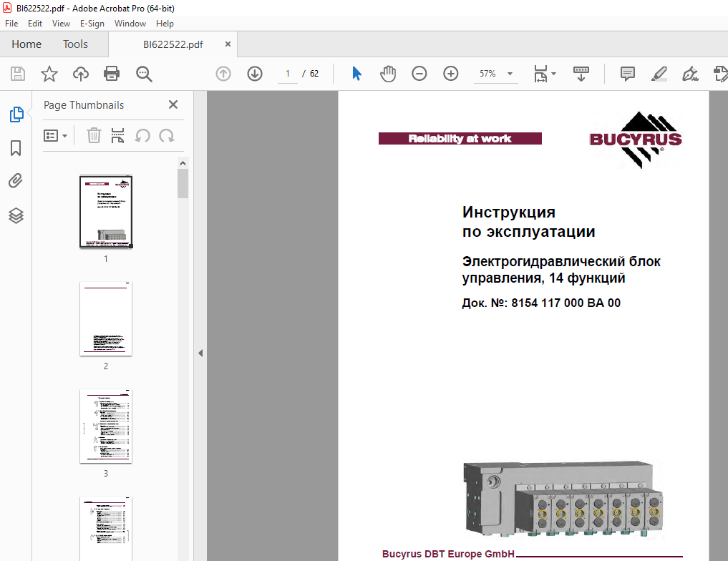
Task: Open the Attachments paperclip pane
Action: point(16,181)
